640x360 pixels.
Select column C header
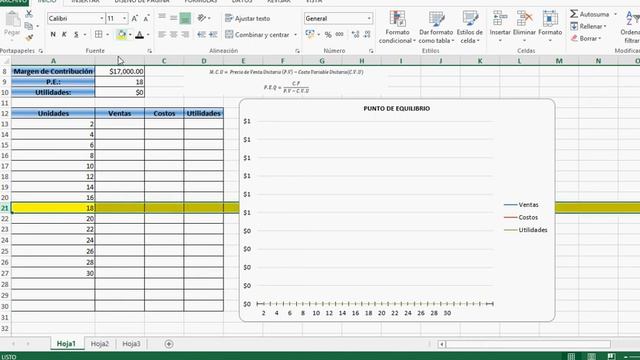click(x=164, y=61)
